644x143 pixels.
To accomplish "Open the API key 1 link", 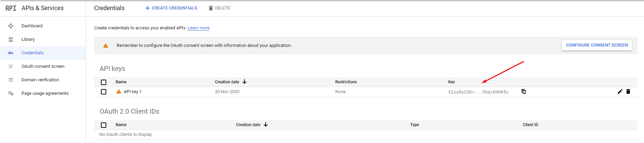I will click(132, 92).
